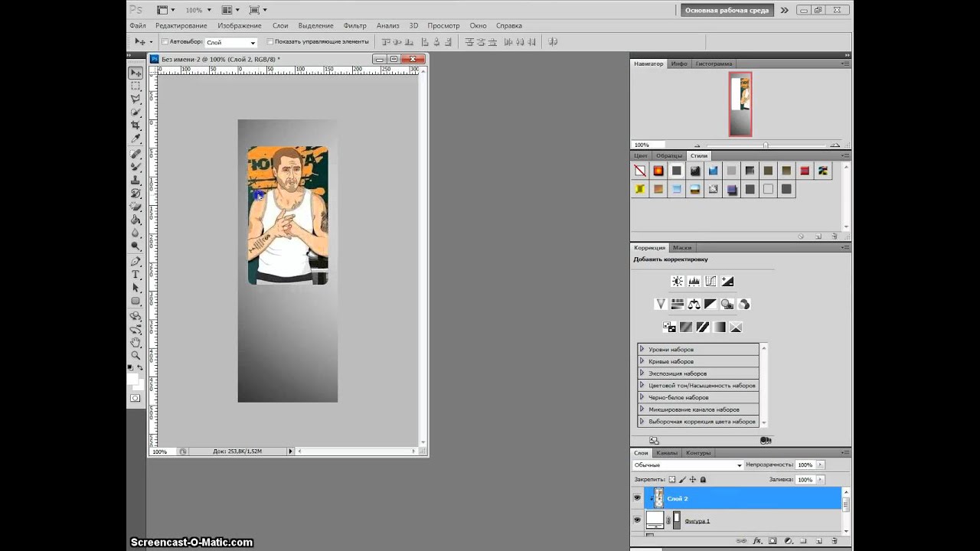Enable Показать управляющие элементы checkbox

[269, 41]
